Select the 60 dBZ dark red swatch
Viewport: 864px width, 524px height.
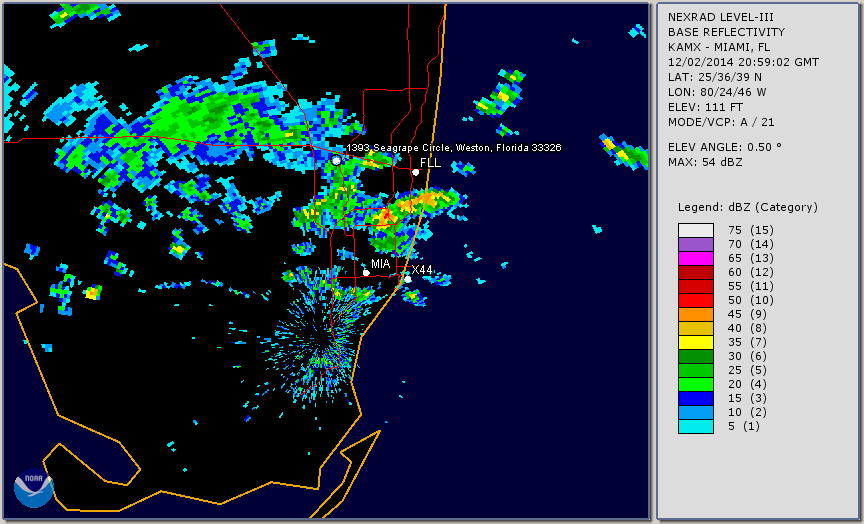[x=696, y=272]
